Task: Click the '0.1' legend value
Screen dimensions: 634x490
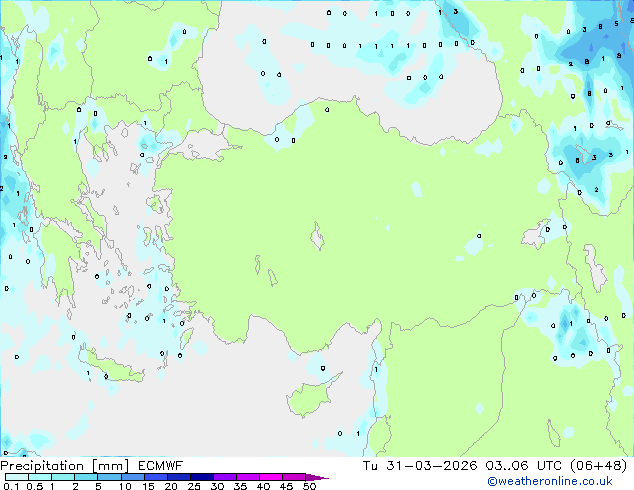Action: pyautogui.click(x=11, y=486)
